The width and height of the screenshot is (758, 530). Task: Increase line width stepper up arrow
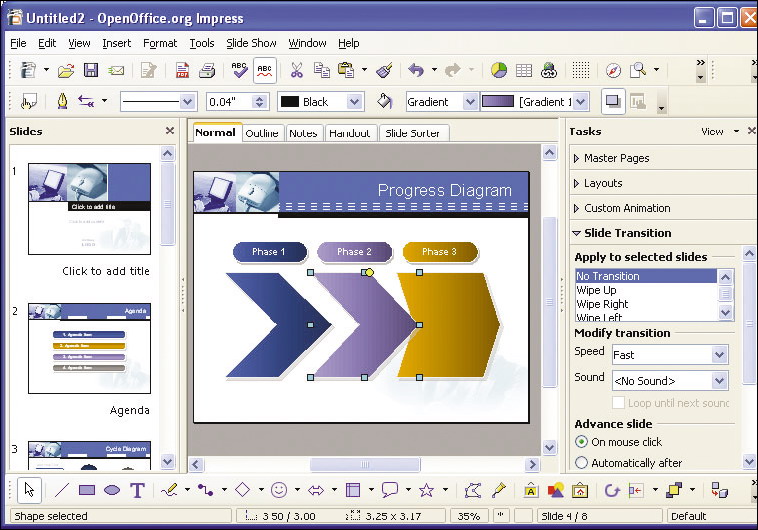point(260,98)
